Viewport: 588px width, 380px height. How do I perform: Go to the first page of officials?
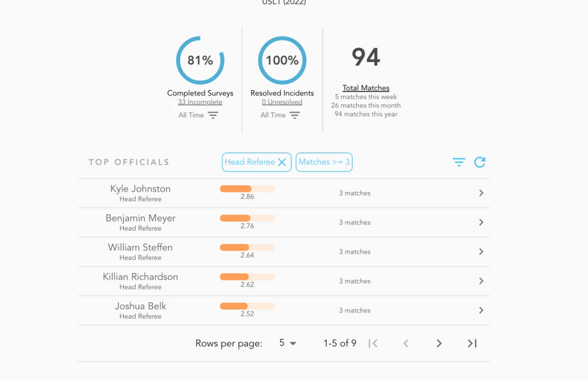pos(373,344)
